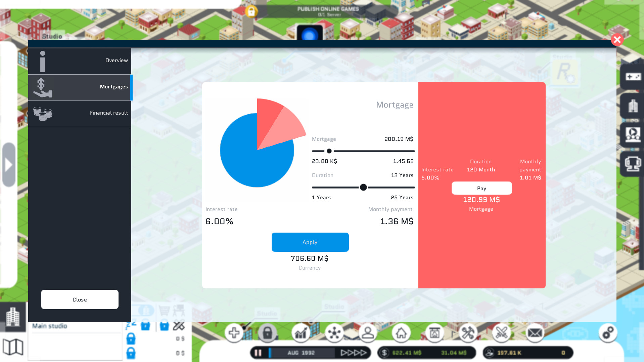Click the crossed swords icon

point(501,333)
